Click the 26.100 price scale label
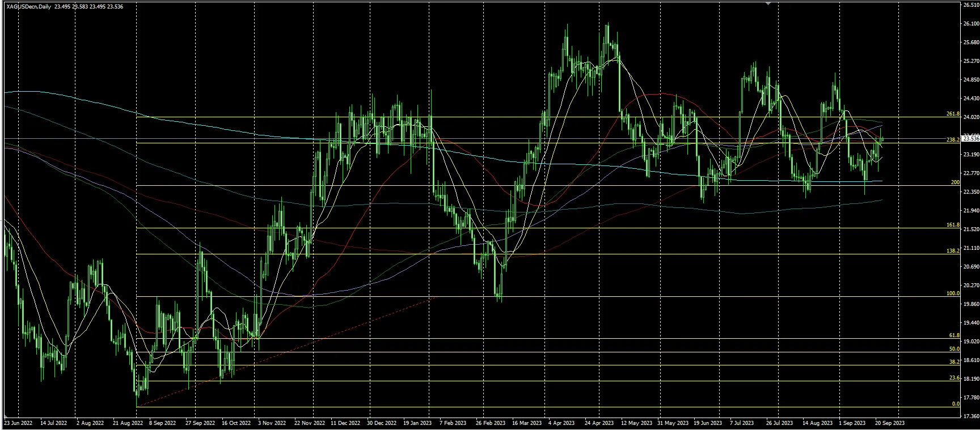This screenshot has height=430, width=980. click(x=971, y=24)
